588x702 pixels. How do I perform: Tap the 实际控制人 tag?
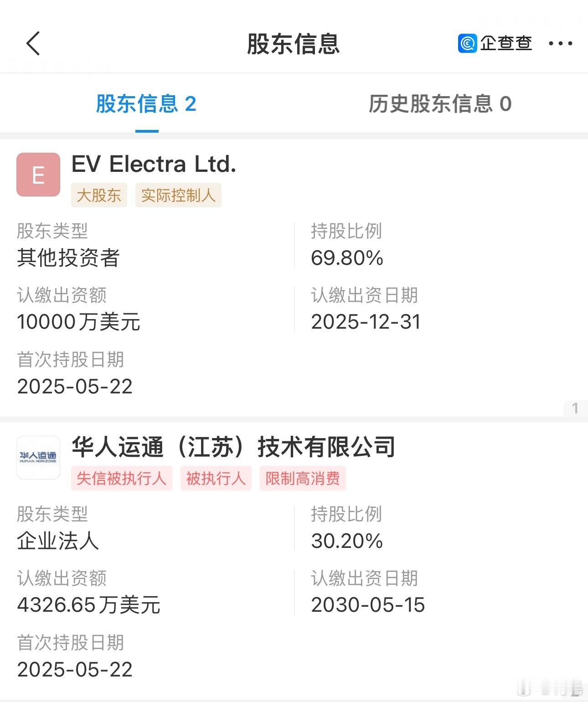(x=178, y=195)
